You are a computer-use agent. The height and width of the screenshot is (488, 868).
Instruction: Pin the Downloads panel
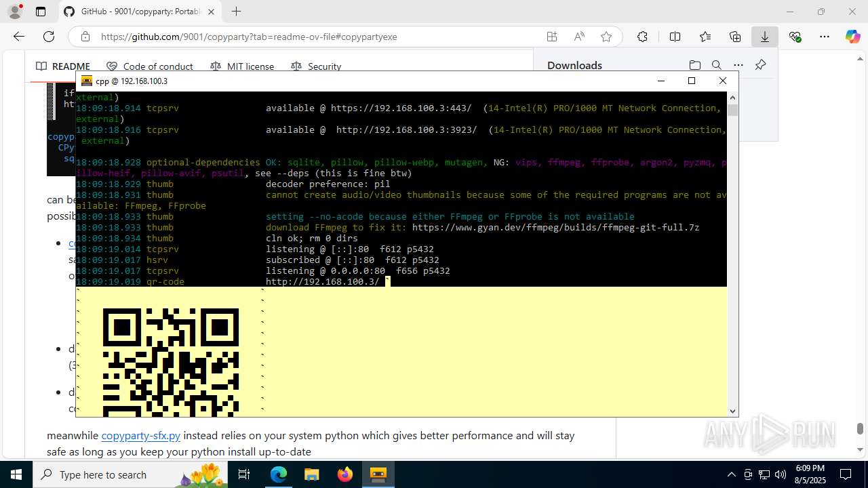[760, 65]
